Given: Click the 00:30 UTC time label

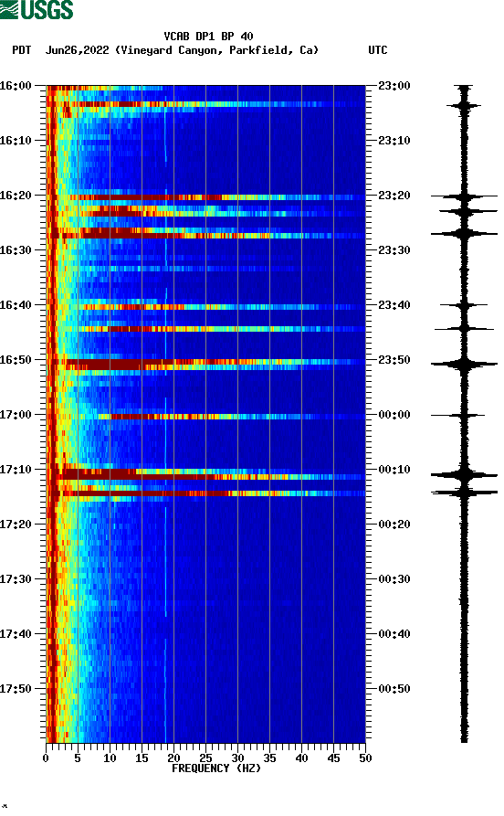Looking at the screenshot, I should click(394, 579).
